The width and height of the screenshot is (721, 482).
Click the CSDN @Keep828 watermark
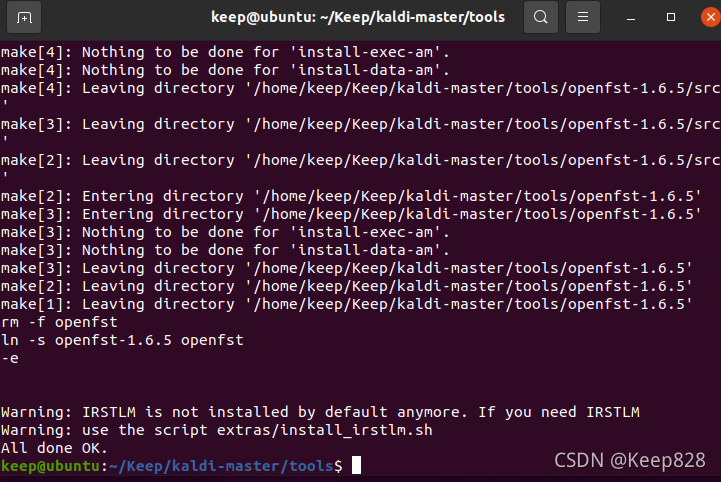coord(629,460)
